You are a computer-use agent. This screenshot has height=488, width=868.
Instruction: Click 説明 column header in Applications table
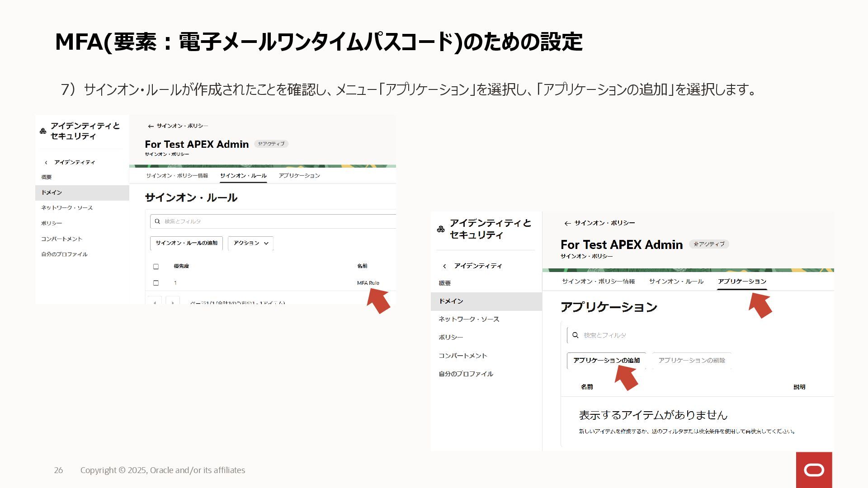point(799,387)
